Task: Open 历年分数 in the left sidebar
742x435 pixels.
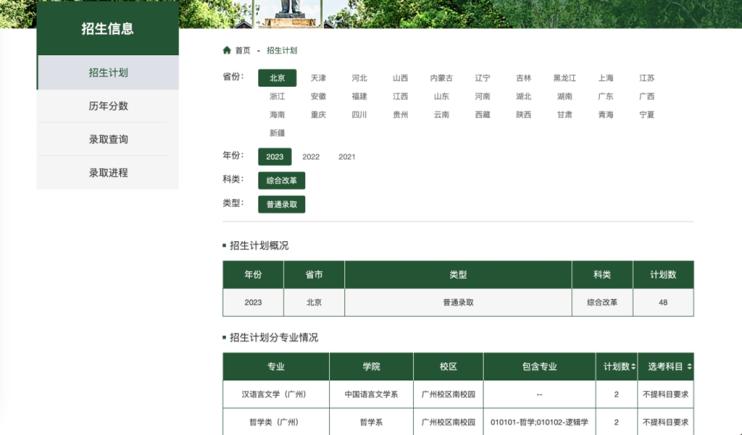Action: (x=108, y=106)
